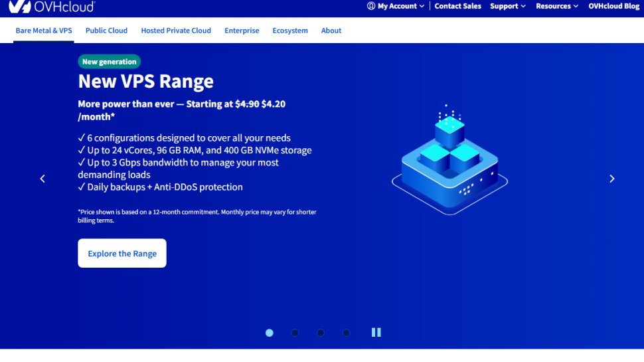The width and height of the screenshot is (644, 362).
Task: Click the struck-through $4.90 price
Action: click(247, 104)
